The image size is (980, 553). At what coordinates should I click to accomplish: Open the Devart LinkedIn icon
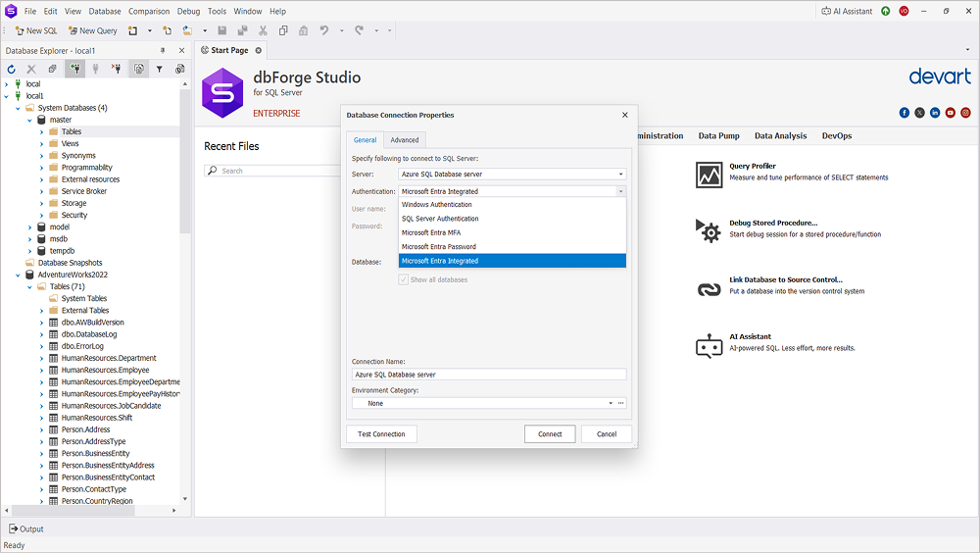point(935,113)
